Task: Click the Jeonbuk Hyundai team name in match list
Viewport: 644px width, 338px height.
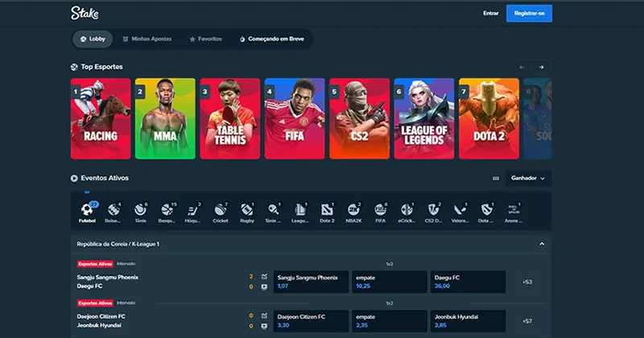Action: pos(99,325)
